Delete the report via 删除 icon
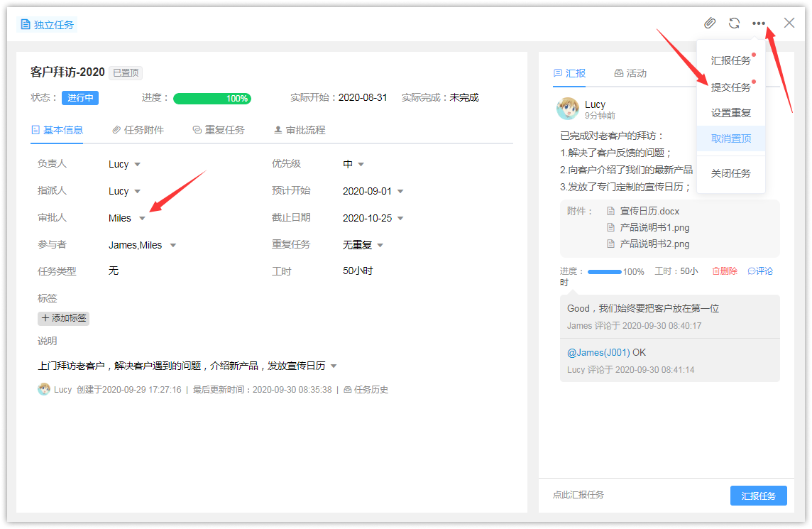812x529 pixels. click(x=724, y=271)
